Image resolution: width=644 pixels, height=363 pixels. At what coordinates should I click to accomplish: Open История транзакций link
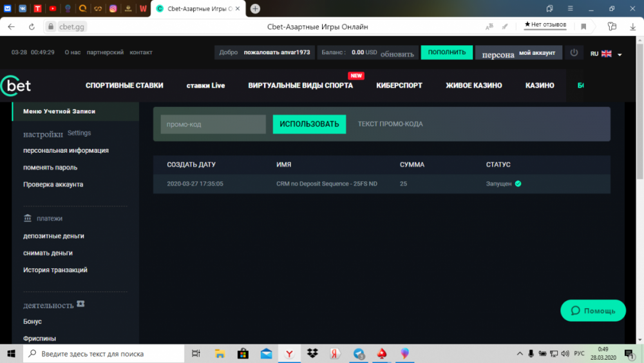point(55,270)
